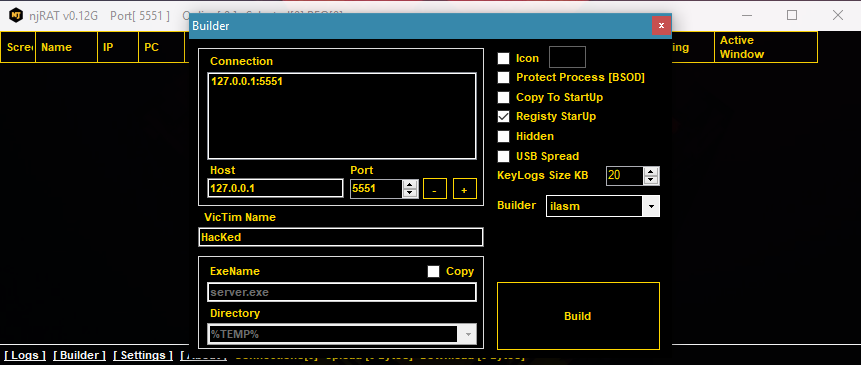Viewport: 861px width, 365px height.
Task: Click the Name column header
Action: 66,47
